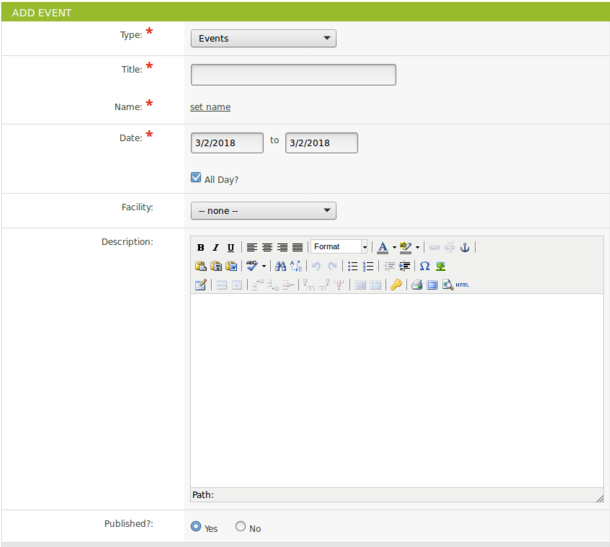Click the unlink broken chain icon
The image size is (610, 547).
pyautogui.click(x=449, y=247)
